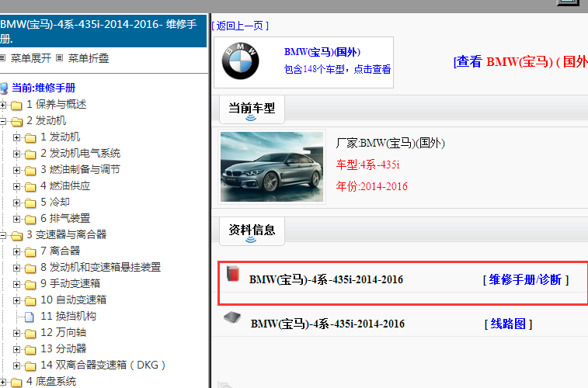This screenshot has height=388, width=588.
Task: Select 1 发动机 sub-item label
Action: (60, 137)
